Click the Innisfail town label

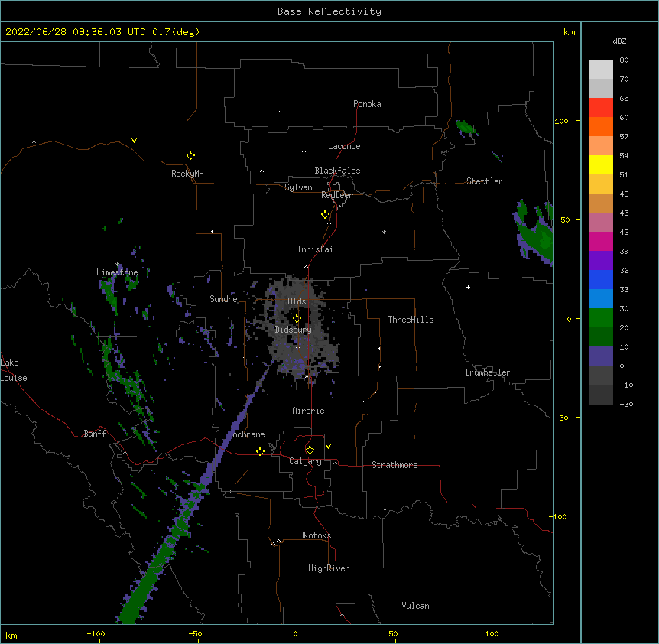317,249
